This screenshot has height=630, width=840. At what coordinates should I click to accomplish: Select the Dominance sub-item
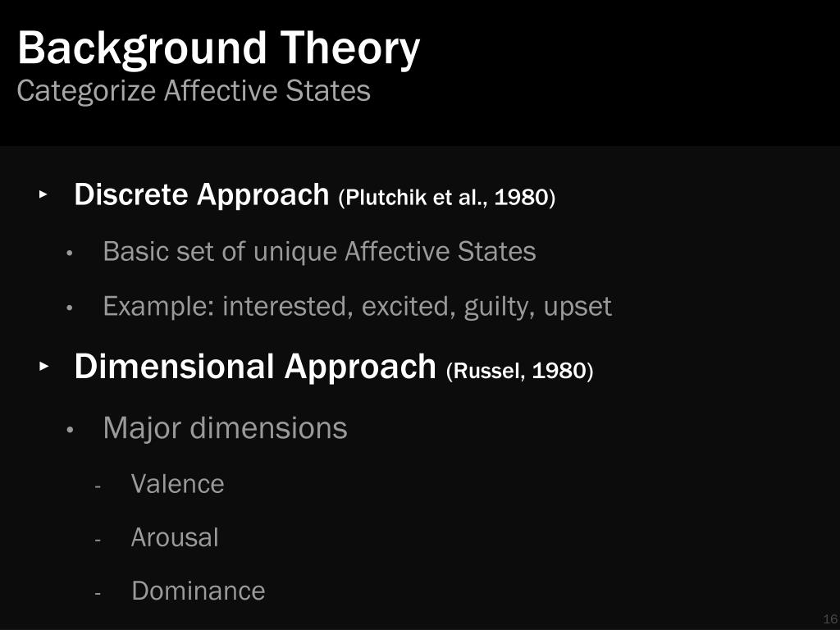[199, 591]
